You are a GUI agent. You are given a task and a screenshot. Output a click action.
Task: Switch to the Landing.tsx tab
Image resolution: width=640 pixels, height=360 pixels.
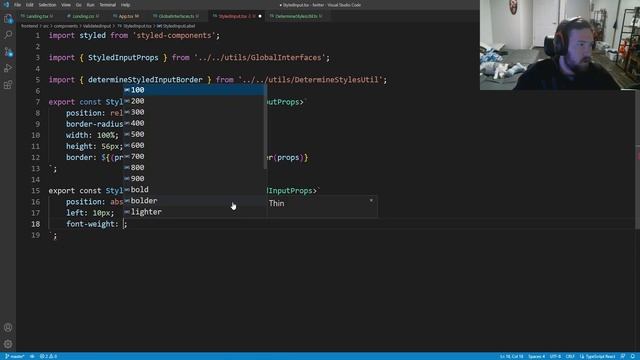[x=37, y=16]
